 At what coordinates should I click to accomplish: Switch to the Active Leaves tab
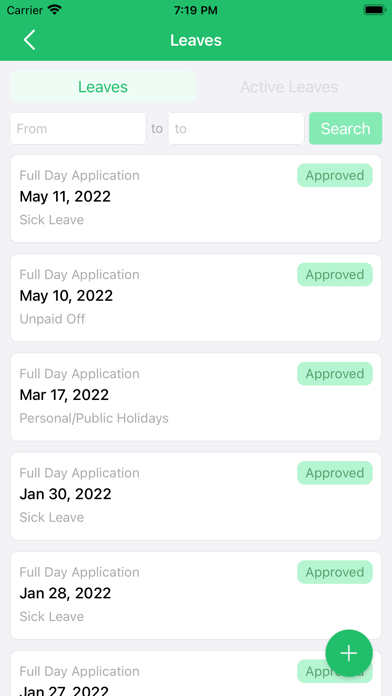pos(289,87)
